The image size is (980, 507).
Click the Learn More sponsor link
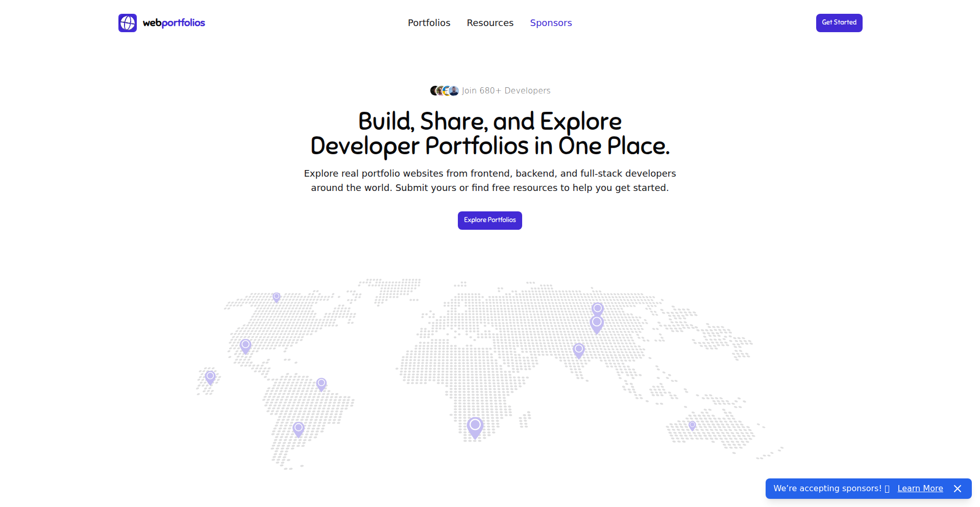pos(920,489)
